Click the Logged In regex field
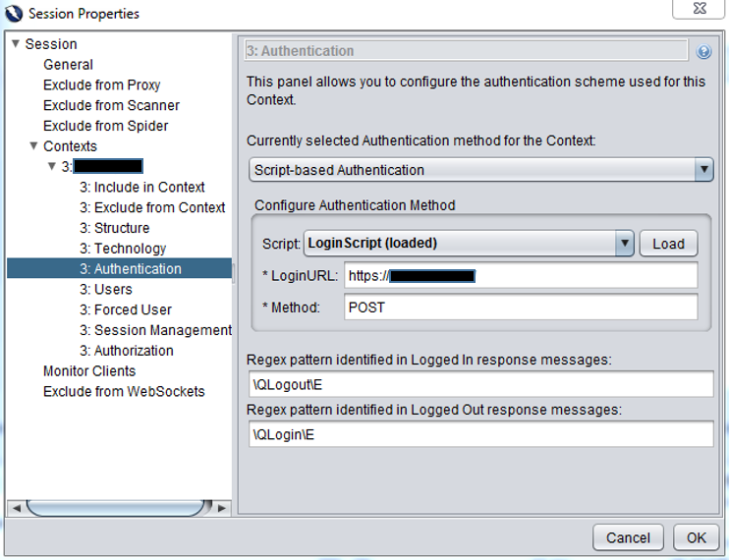Image resolution: width=729 pixels, height=560 pixels. [x=480, y=384]
